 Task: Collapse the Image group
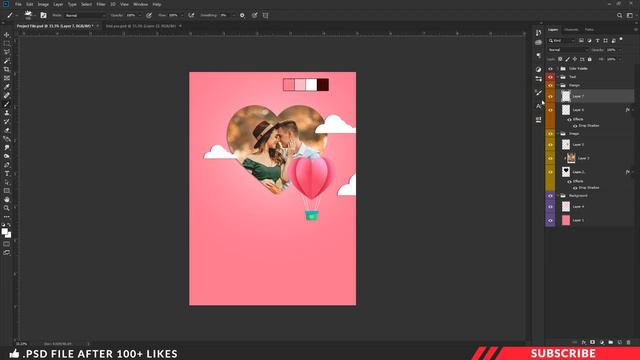pyautogui.click(x=558, y=133)
